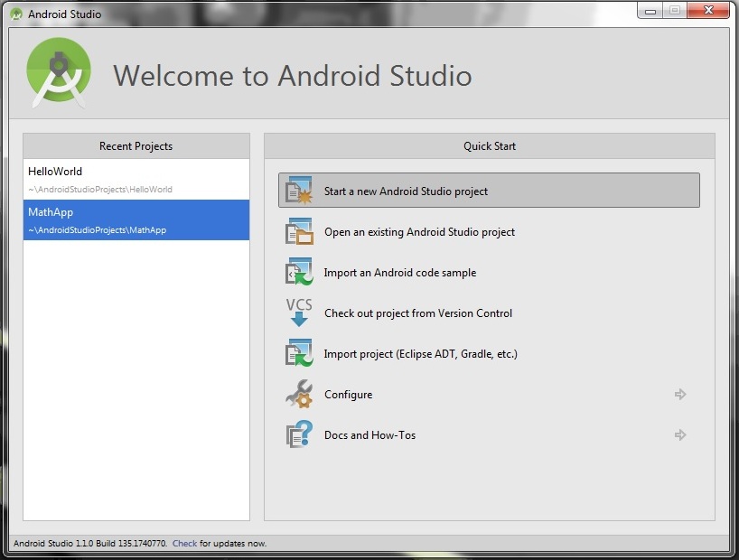Select the VCS checkout icon
Viewport: 739px width, 560px height.
click(x=298, y=312)
